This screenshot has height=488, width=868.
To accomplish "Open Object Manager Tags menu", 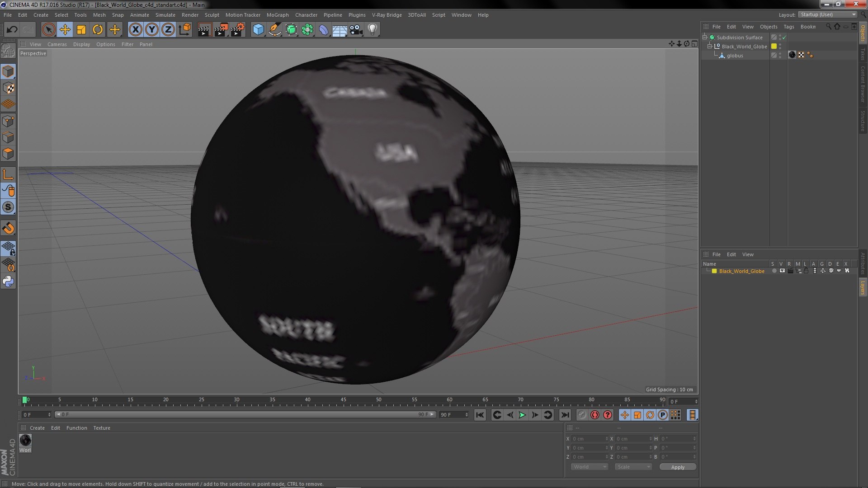I will tap(788, 27).
